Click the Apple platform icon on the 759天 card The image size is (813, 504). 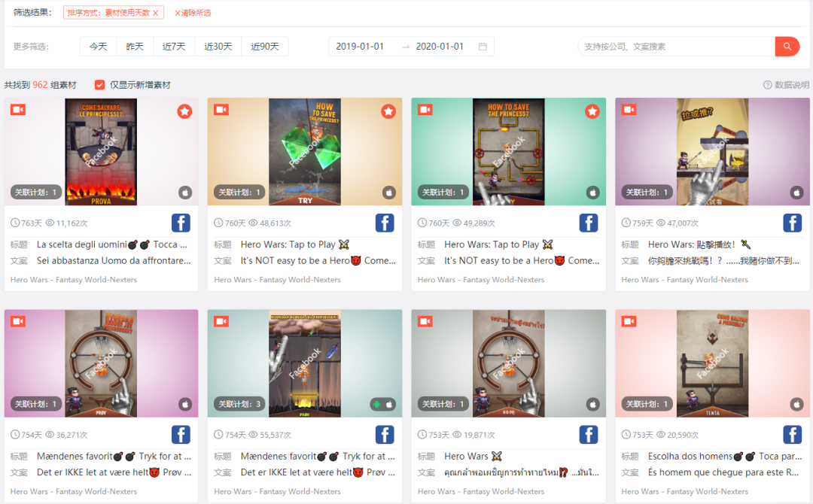[x=796, y=193]
